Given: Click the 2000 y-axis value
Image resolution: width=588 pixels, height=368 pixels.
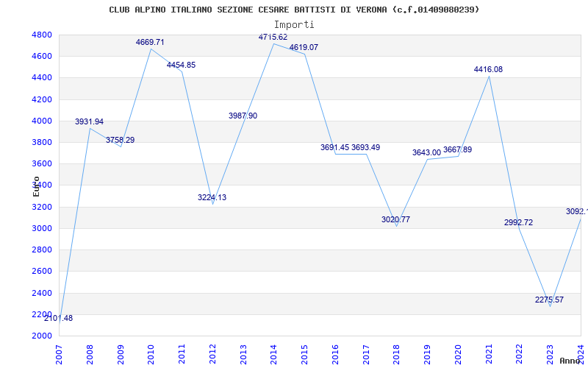Looking at the screenshot, I should (42, 336).
